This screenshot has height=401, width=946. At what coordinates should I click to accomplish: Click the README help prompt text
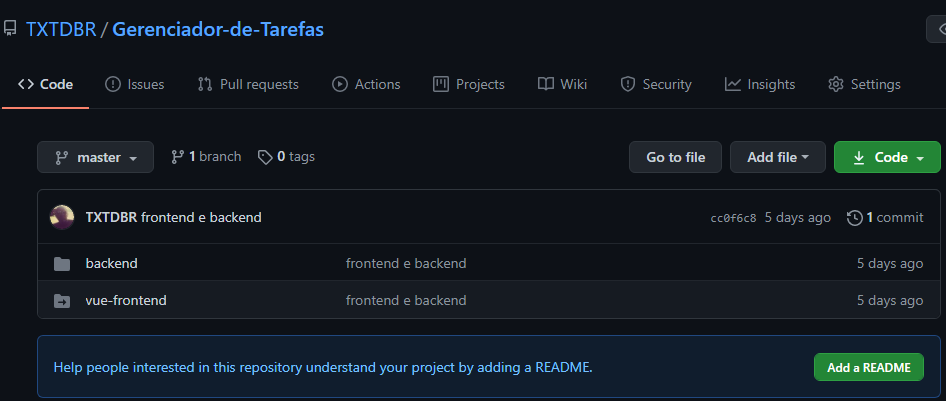[x=323, y=367]
